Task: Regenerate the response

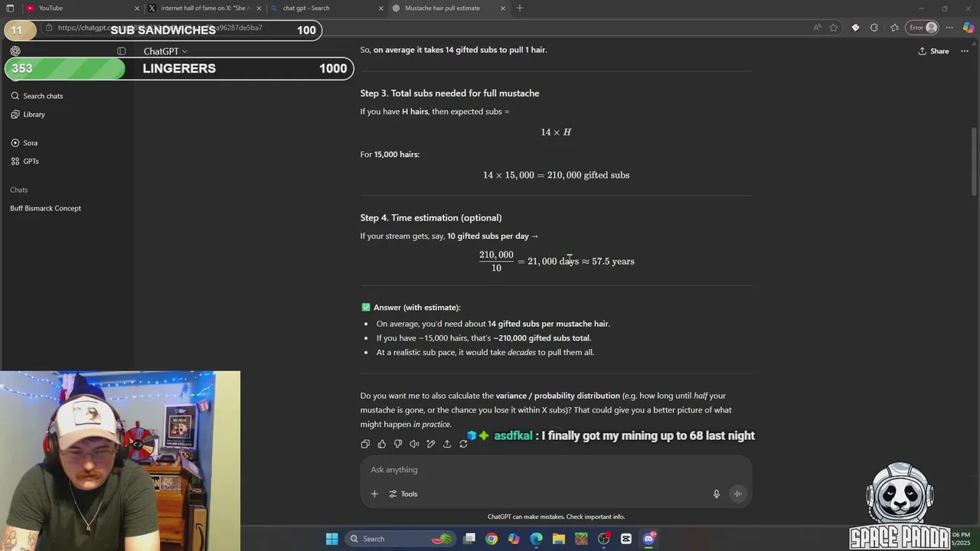Action: (463, 444)
